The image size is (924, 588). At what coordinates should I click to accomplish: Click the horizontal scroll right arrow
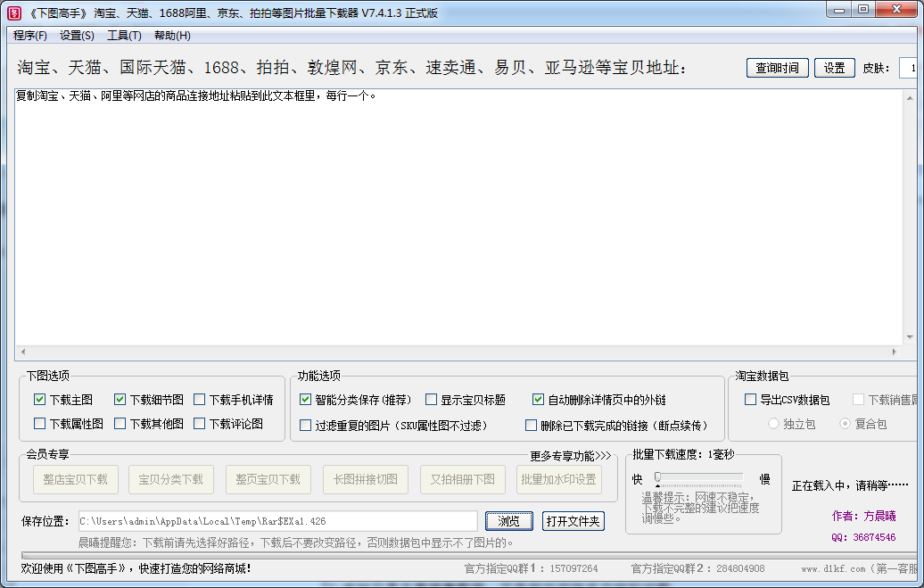click(895, 352)
